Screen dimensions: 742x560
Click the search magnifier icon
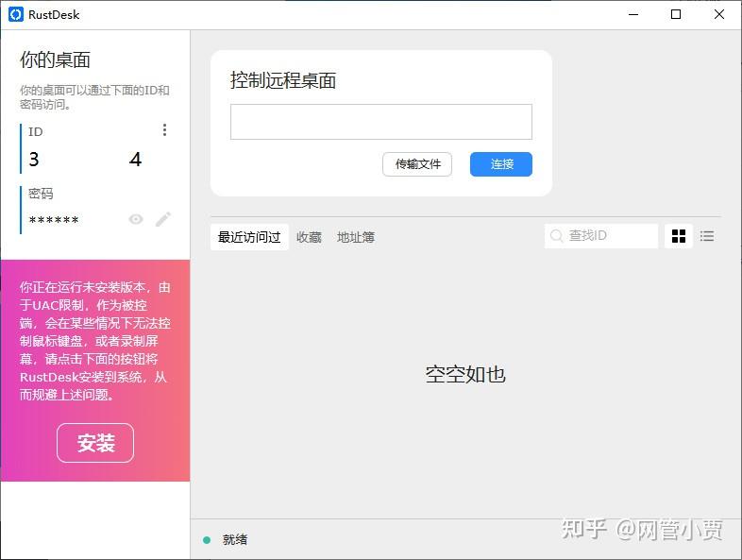557,236
